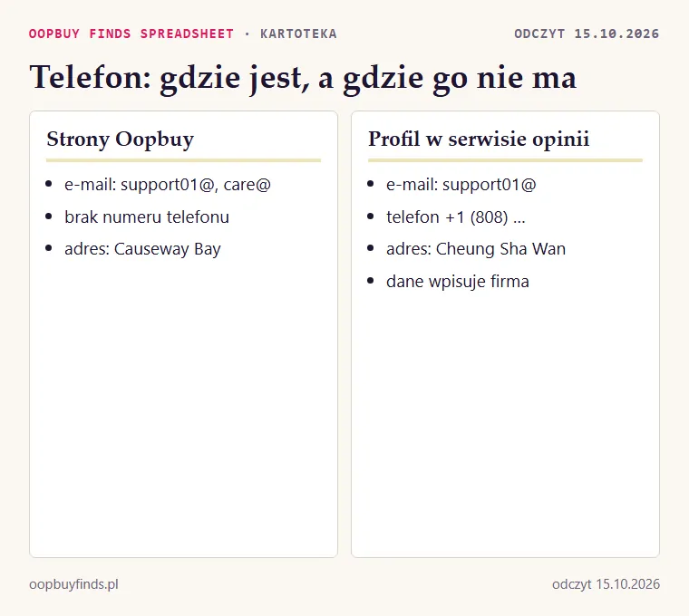The height and width of the screenshot is (616, 689).
Task: Select the line 'adres: Cheung Sha Wan'
Action: pyautogui.click(x=476, y=249)
